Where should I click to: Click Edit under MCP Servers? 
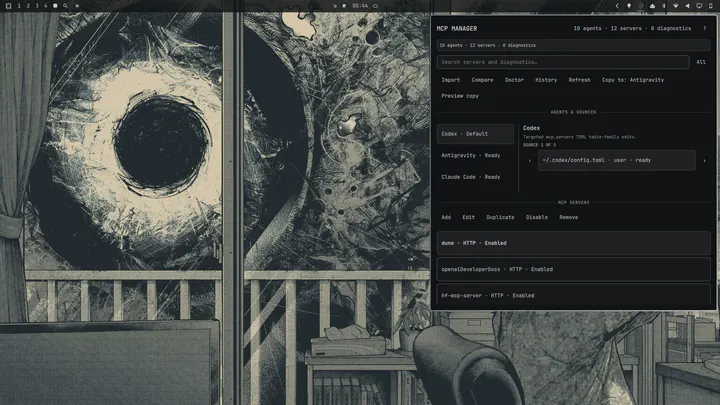[x=468, y=217]
